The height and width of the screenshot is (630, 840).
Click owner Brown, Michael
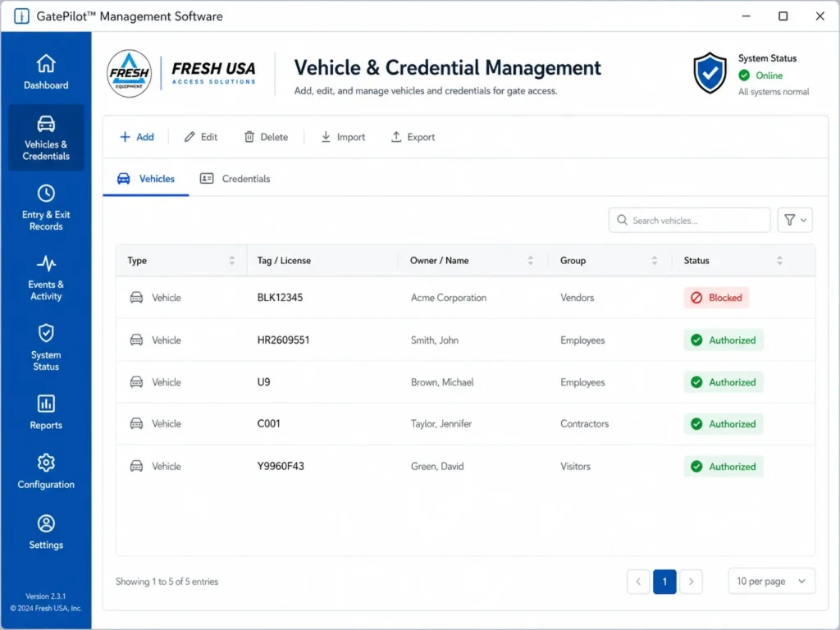tap(442, 382)
